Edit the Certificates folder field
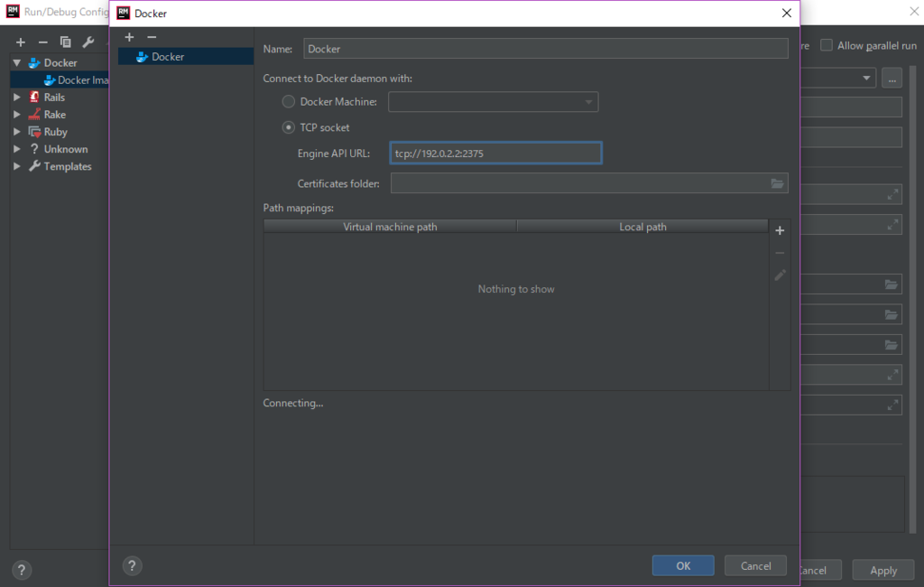Image resolution: width=924 pixels, height=587 pixels. coord(580,183)
